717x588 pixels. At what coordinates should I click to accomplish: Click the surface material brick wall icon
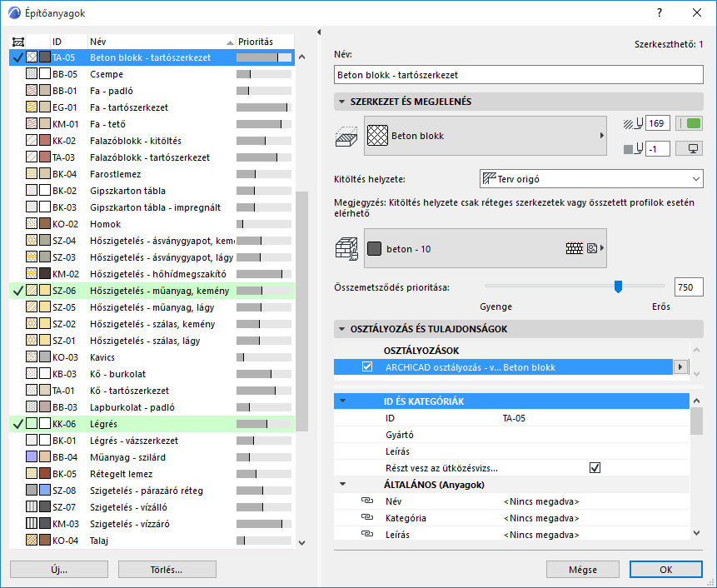(346, 249)
